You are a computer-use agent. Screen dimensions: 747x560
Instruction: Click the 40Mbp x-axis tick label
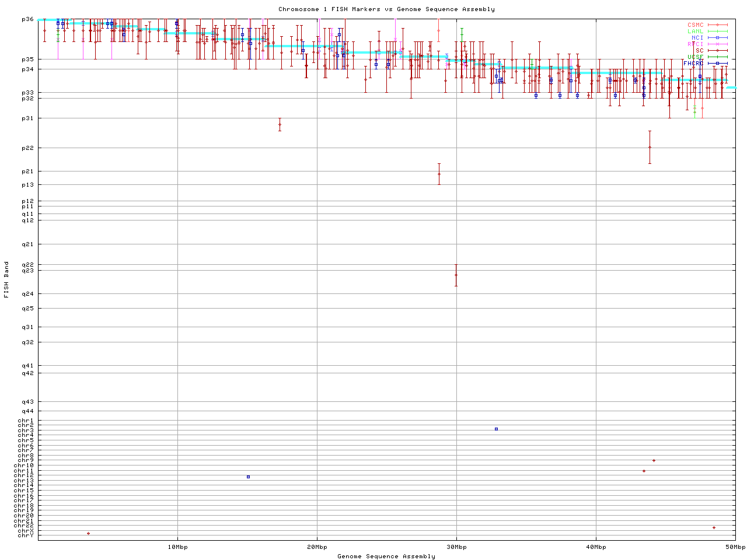(x=596, y=547)
